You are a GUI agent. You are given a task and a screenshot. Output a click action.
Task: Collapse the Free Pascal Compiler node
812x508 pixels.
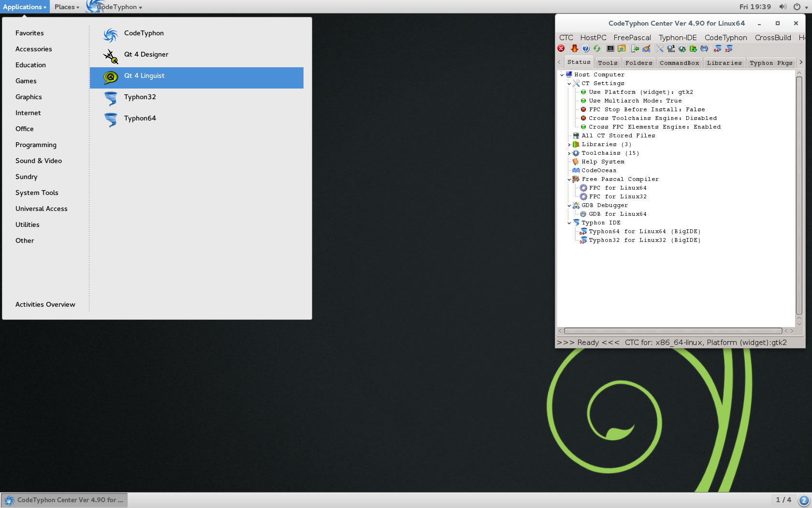point(569,179)
